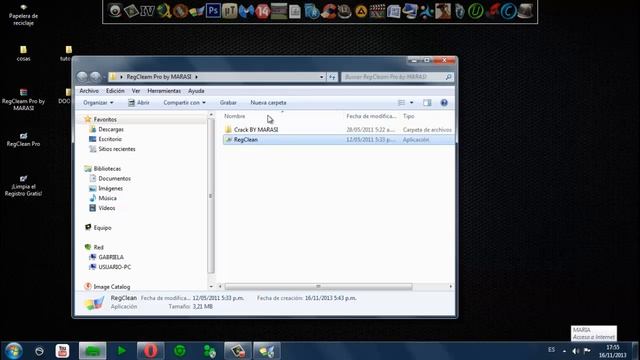Open the blue C icon in dock

tap(509, 11)
